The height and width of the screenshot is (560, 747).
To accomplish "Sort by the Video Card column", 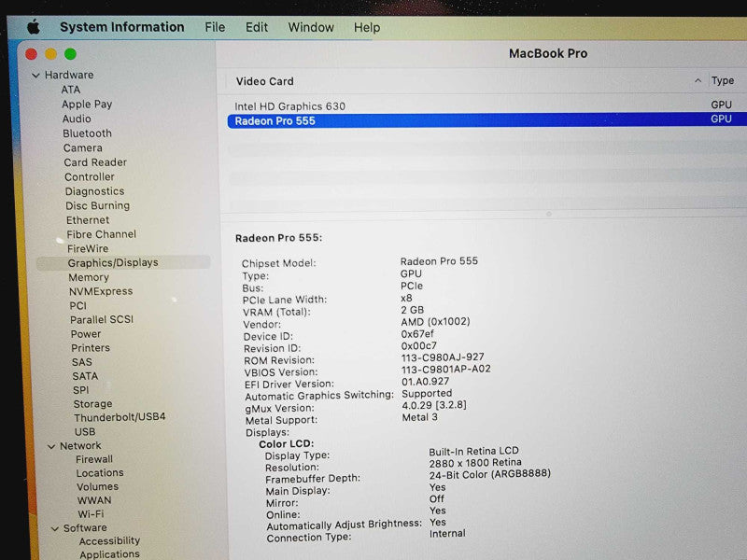I will (x=265, y=81).
